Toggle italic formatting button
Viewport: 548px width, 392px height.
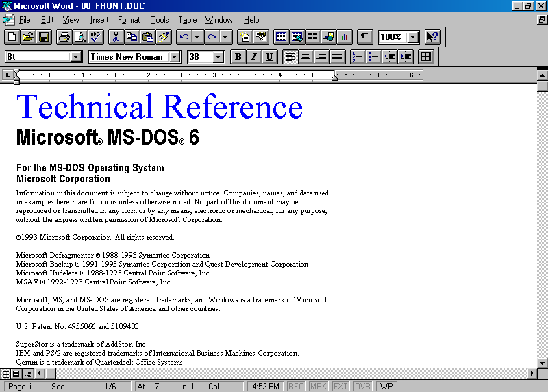click(x=254, y=57)
